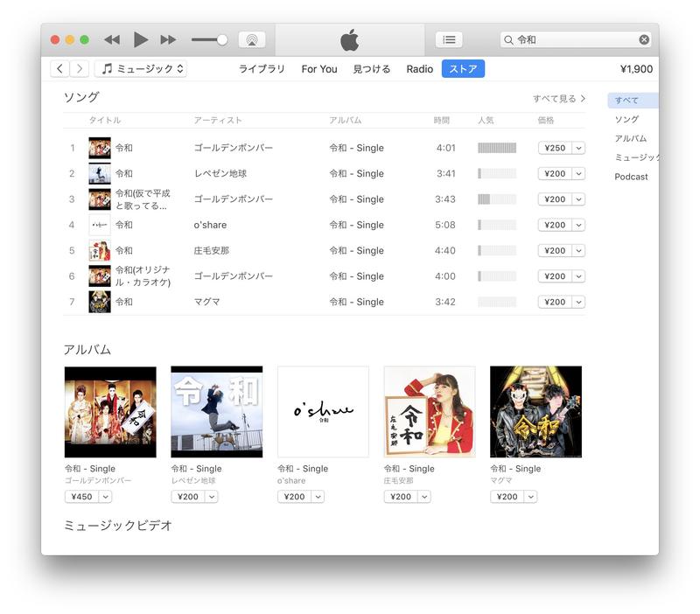The image size is (700, 614).
Task: Skip forward with the fast-forward button
Action: pos(168,39)
